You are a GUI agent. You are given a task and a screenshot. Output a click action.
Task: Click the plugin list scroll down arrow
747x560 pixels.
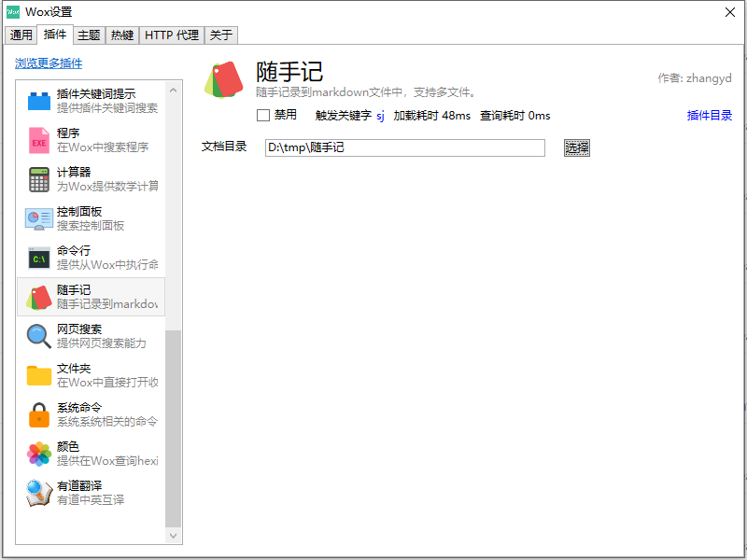[173, 536]
